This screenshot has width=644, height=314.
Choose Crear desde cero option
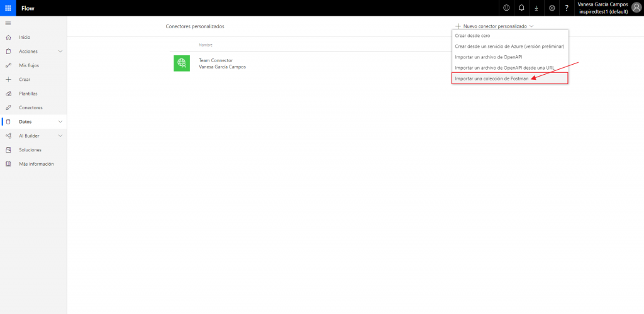coord(472,36)
